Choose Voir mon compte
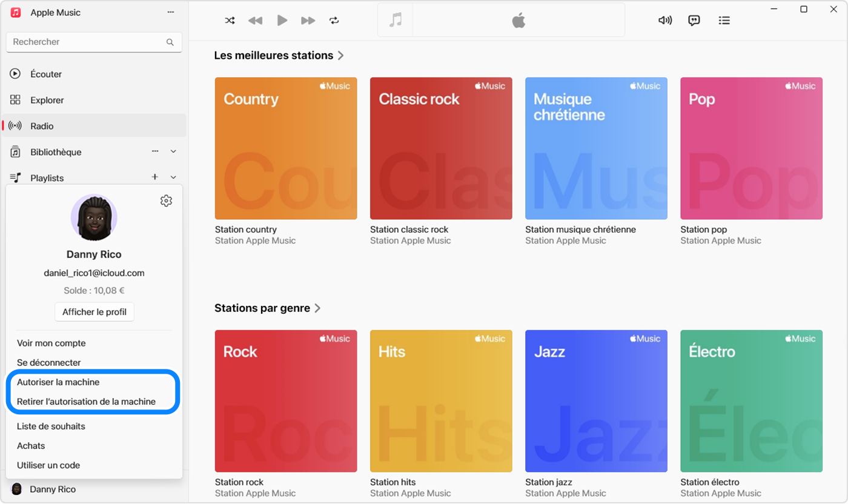 tap(51, 343)
